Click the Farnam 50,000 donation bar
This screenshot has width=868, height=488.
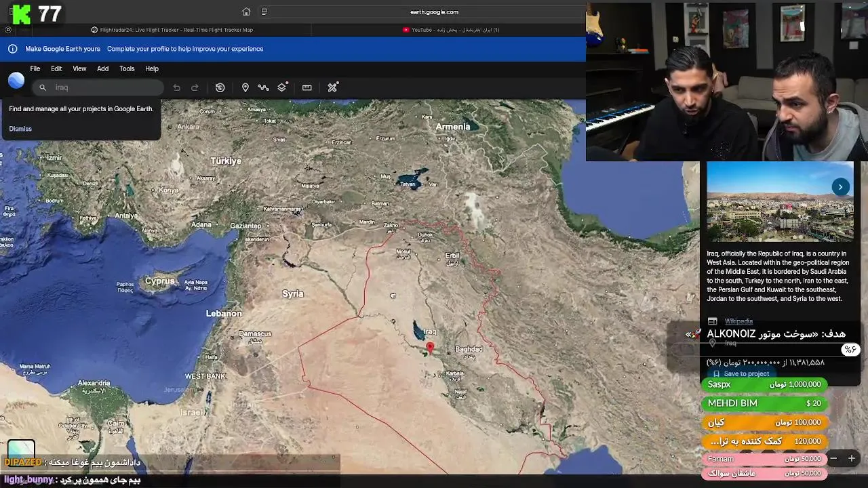pyautogui.click(x=764, y=459)
